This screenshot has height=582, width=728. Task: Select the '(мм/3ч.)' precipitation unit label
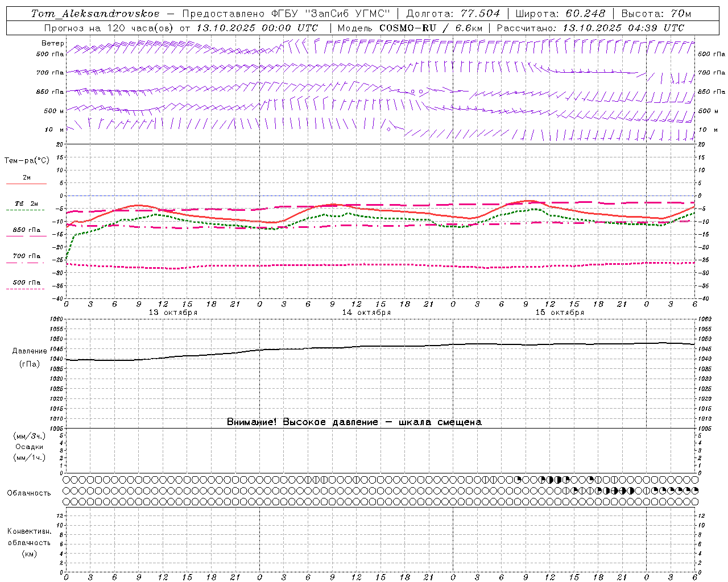pos(30,436)
